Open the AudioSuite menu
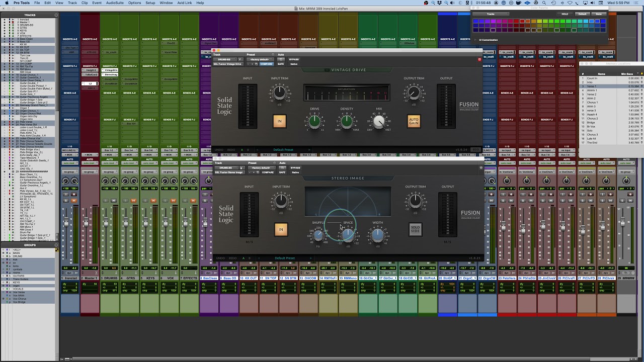This screenshot has width=644, height=362. (x=115, y=3)
